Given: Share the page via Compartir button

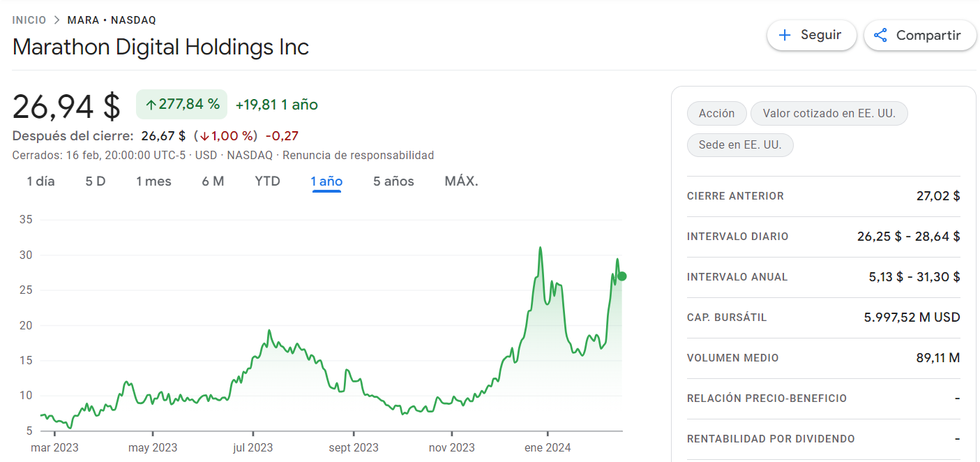Looking at the screenshot, I should point(920,35).
